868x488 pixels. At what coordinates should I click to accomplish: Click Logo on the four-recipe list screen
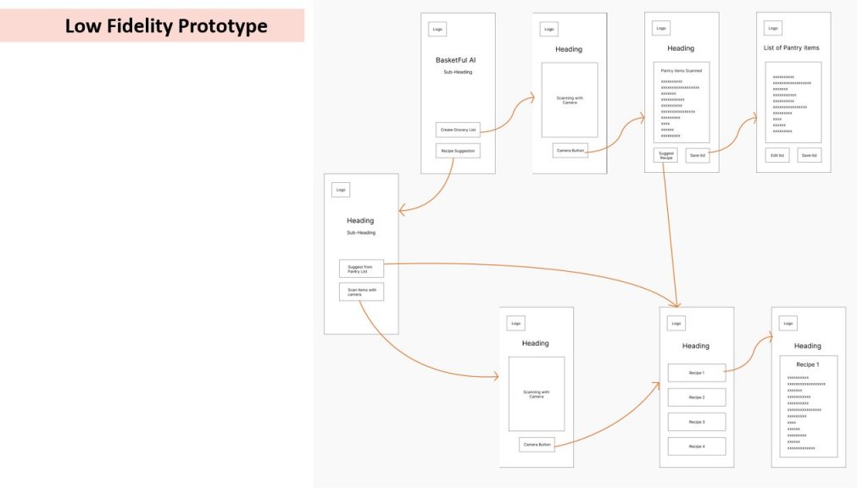(x=676, y=324)
